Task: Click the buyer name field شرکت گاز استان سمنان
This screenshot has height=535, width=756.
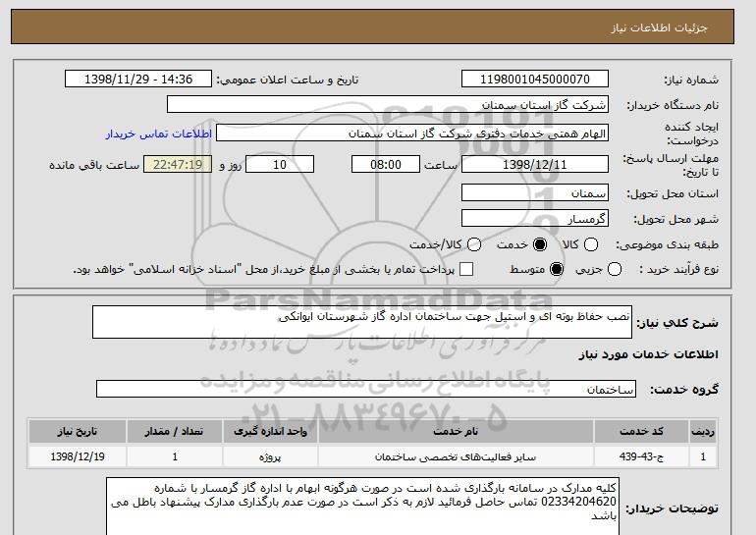Action: (388, 105)
